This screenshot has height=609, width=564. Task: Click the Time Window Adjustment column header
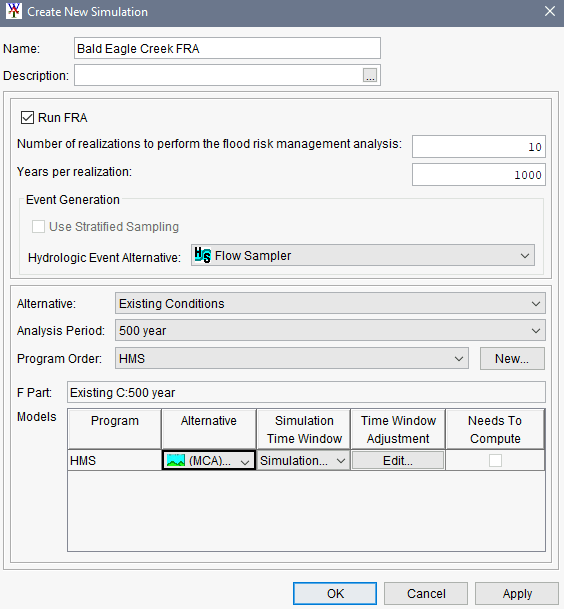pyautogui.click(x=398, y=429)
